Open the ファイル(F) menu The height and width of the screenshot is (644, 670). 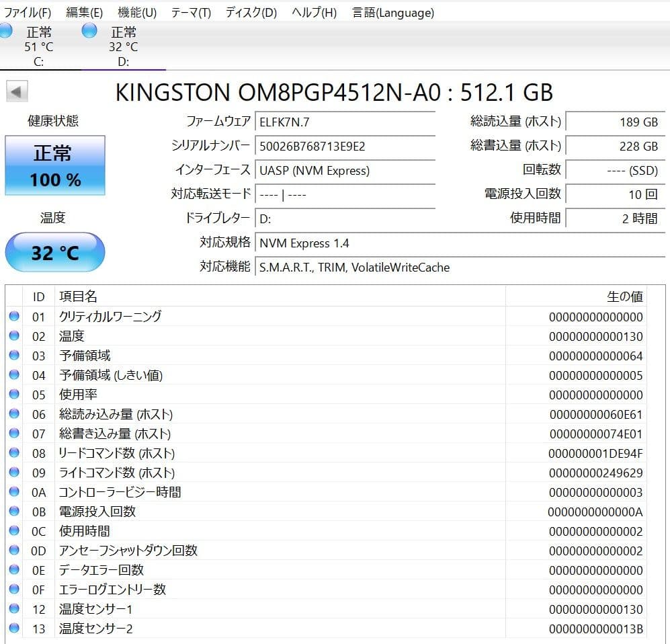pyautogui.click(x=28, y=12)
